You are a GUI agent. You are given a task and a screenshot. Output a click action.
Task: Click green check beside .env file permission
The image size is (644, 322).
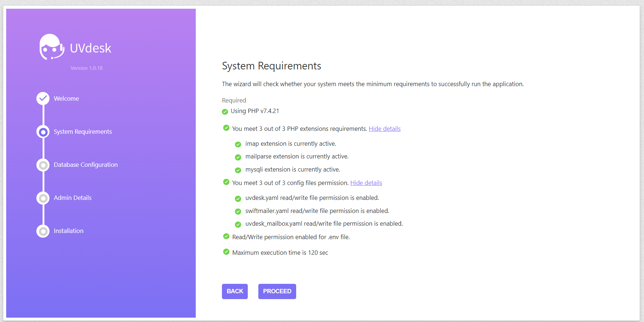(226, 236)
